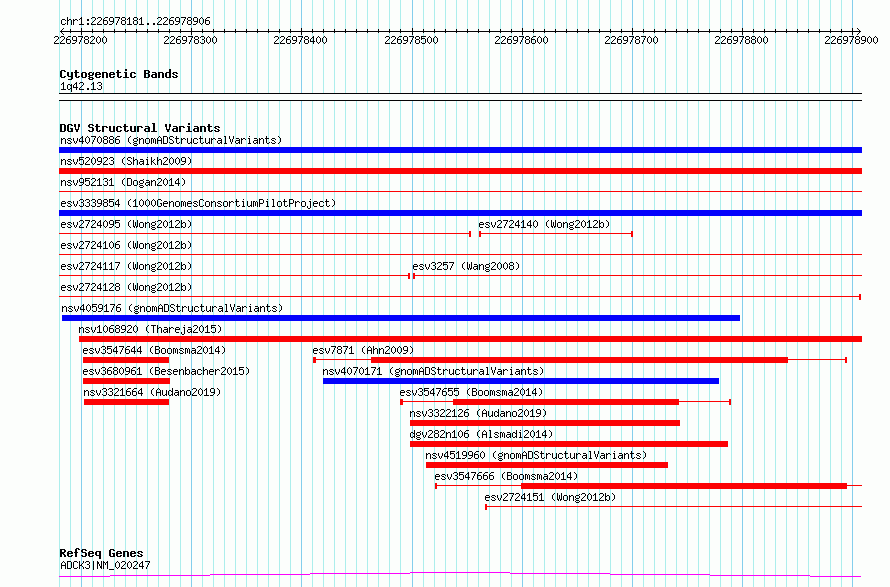This screenshot has width=890, height=587.
Task: Open esv3547655 (Boomsma2014) label
Action: (x=471, y=392)
